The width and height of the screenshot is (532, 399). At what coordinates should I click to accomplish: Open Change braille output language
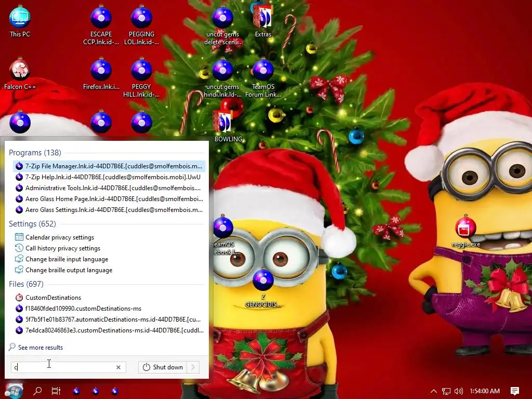pos(109,270)
